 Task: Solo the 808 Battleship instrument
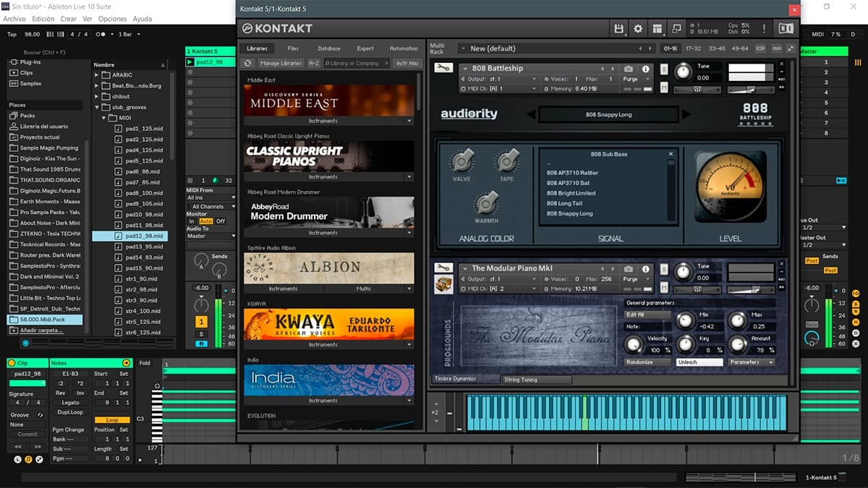pyautogui.click(x=664, y=69)
